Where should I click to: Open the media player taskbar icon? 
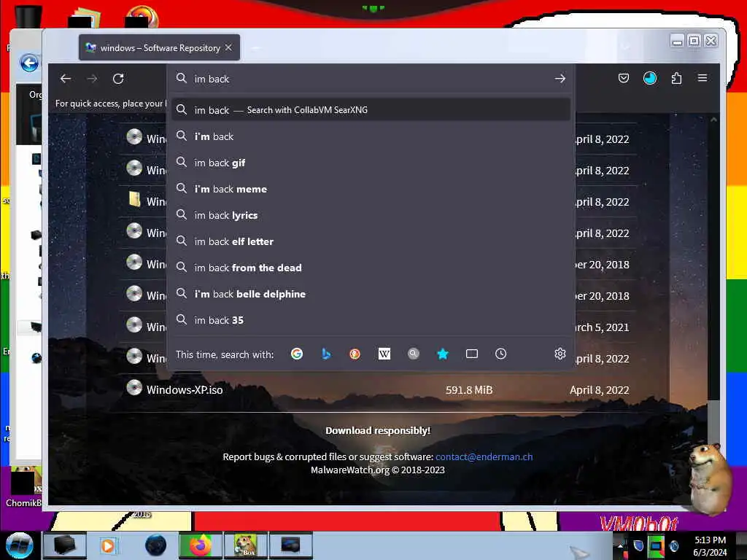click(x=109, y=545)
